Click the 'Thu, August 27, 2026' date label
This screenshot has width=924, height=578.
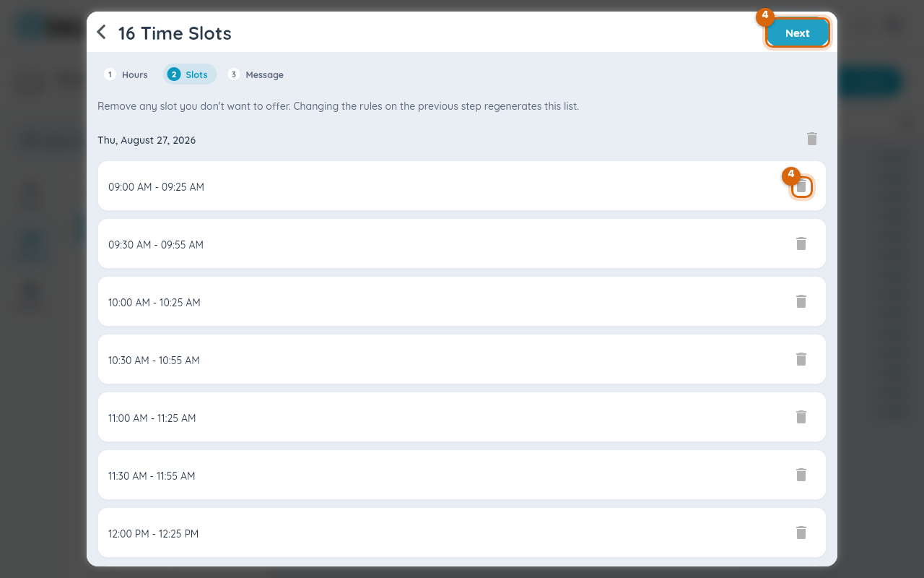147,140
